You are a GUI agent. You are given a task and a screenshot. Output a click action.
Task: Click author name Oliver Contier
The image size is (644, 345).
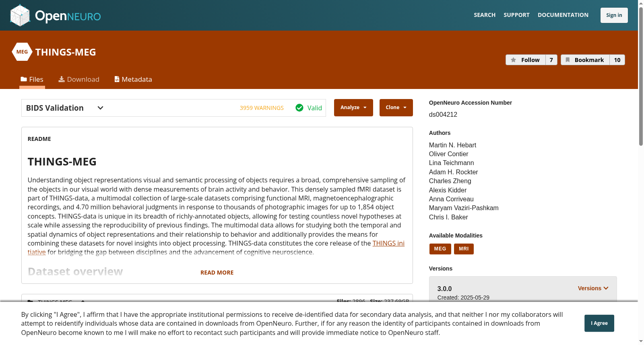[448, 154]
